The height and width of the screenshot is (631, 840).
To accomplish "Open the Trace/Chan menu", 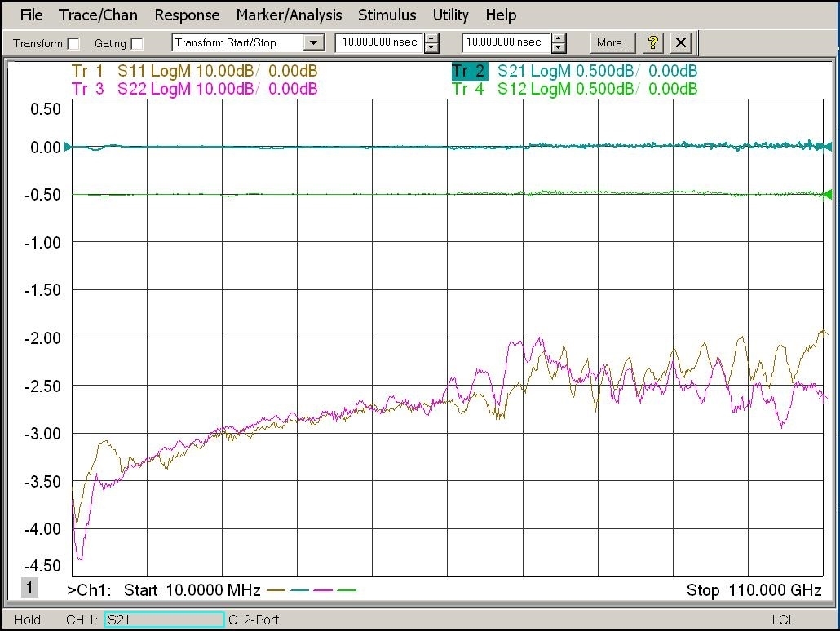I will [x=98, y=15].
